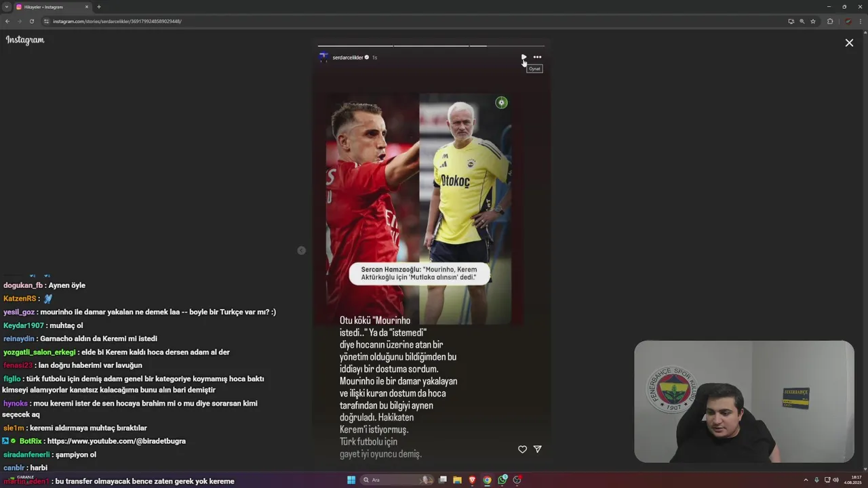
Task: Select chat user sle1m
Action: [x=14, y=428]
